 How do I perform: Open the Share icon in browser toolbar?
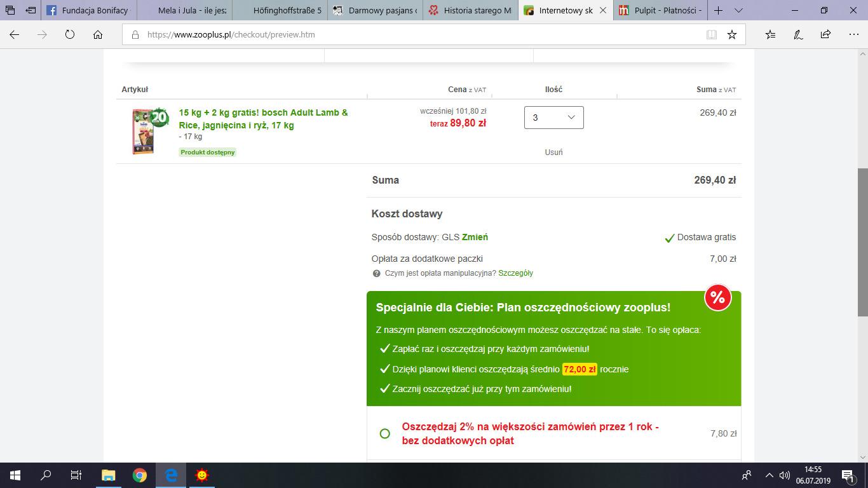coord(825,35)
